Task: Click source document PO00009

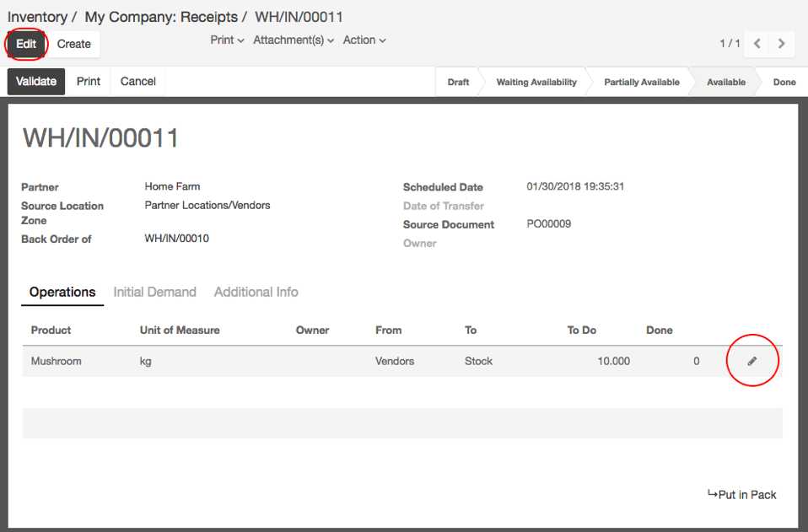Action: (x=549, y=224)
